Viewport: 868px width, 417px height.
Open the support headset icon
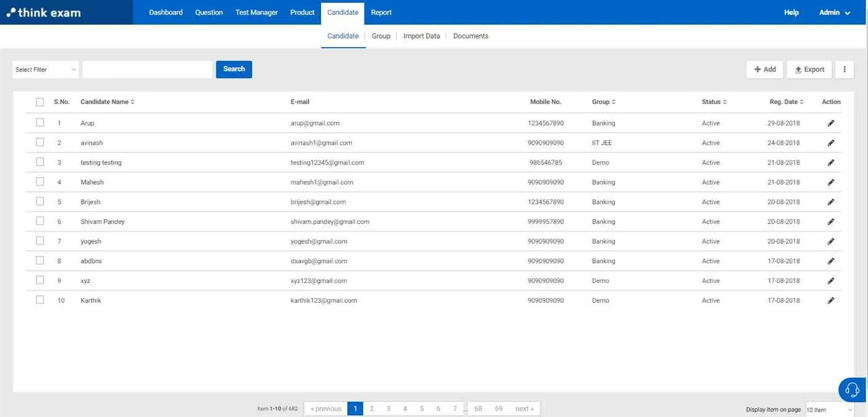(852, 390)
